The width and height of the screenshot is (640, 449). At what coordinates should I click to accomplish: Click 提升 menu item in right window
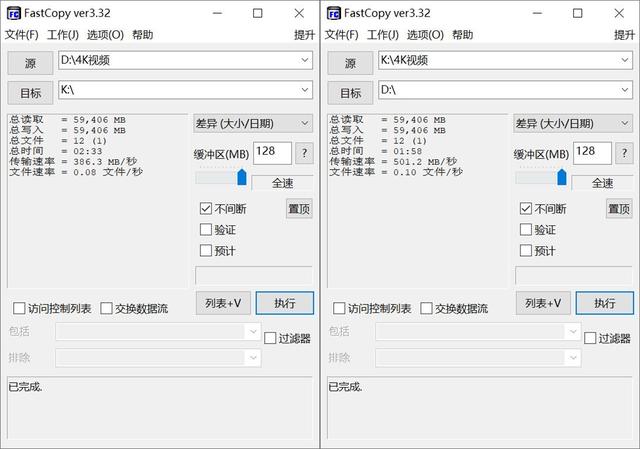click(x=624, y=35)
